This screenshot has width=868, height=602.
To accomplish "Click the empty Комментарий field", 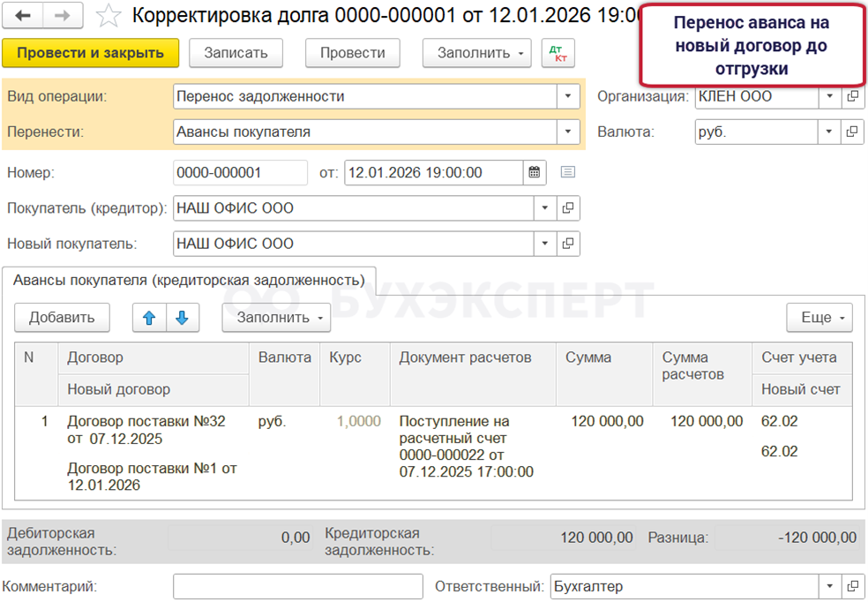I will click(298, 586).
